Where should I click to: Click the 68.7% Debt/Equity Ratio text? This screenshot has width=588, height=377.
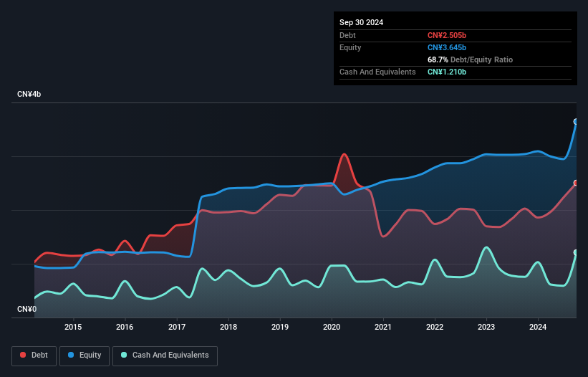[x=470, y=59]
